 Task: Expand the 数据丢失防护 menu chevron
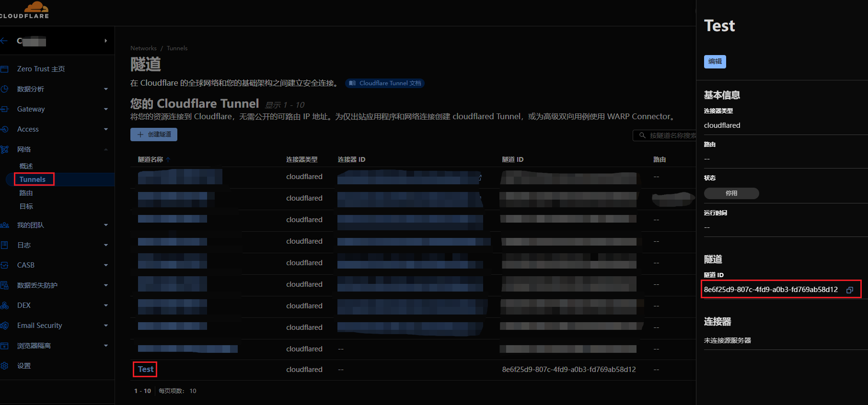click(x=106, y=285)
